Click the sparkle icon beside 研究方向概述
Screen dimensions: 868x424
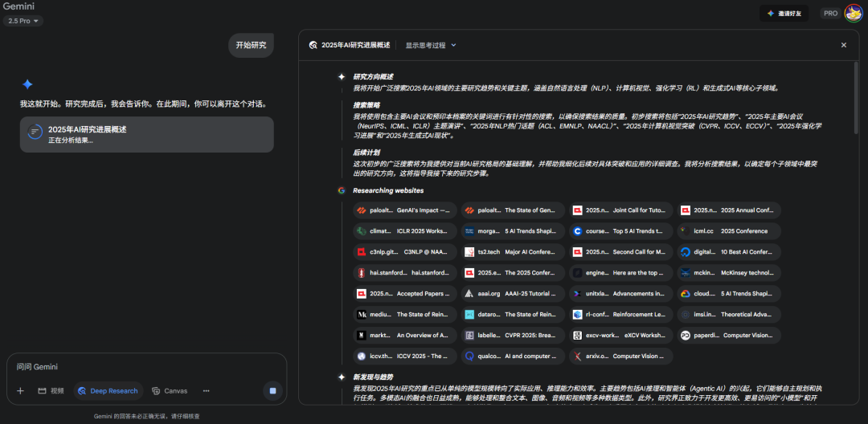pyautogui.click(x=342, y=77)
